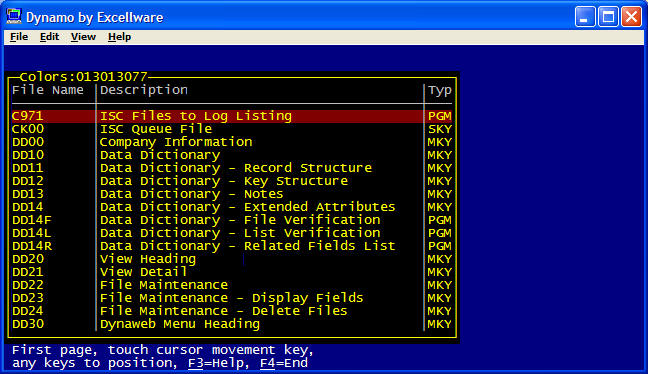Select the C971 file row
Viewport: 648px width, 374px height.
232,116
